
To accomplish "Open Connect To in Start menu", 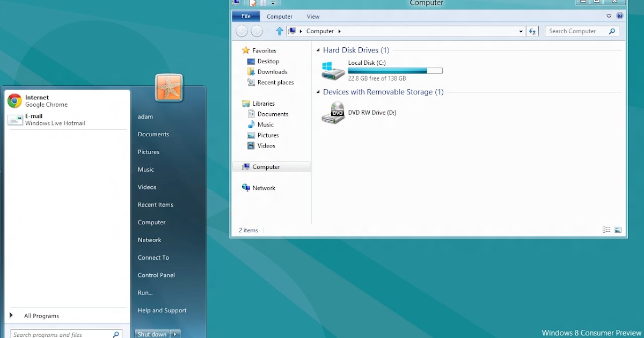I will [153, 258].
